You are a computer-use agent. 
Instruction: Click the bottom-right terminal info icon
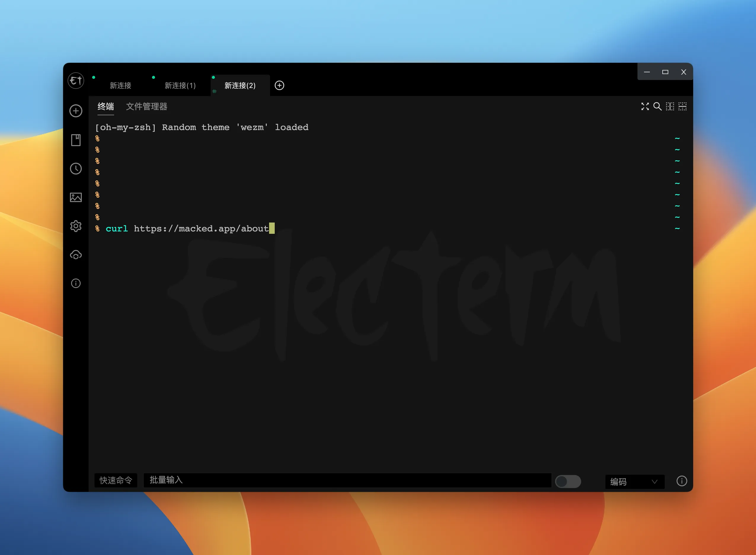coord(682,481)
